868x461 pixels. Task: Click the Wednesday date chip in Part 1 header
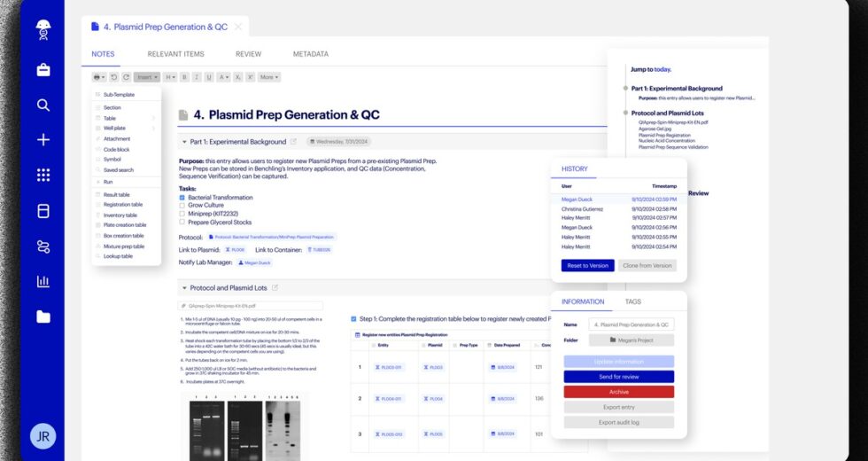click(x=338, y=142)
